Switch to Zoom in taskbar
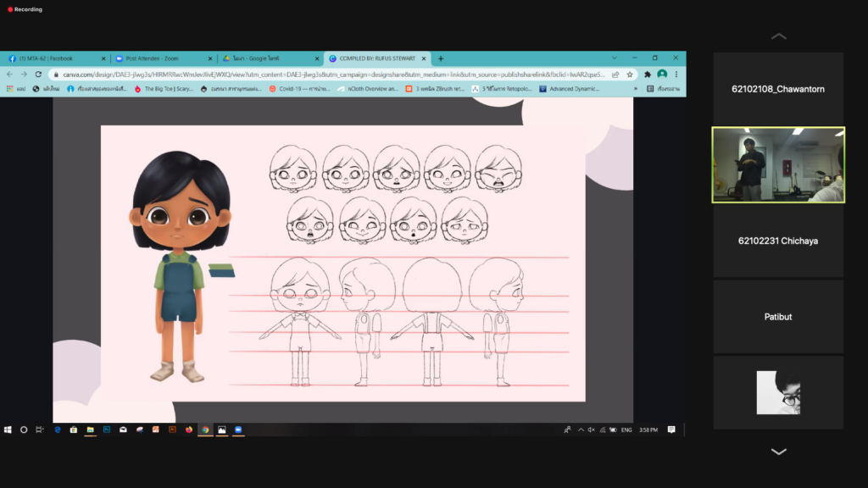868x488 pixels. pyautogui.click(x=238, y=430)
